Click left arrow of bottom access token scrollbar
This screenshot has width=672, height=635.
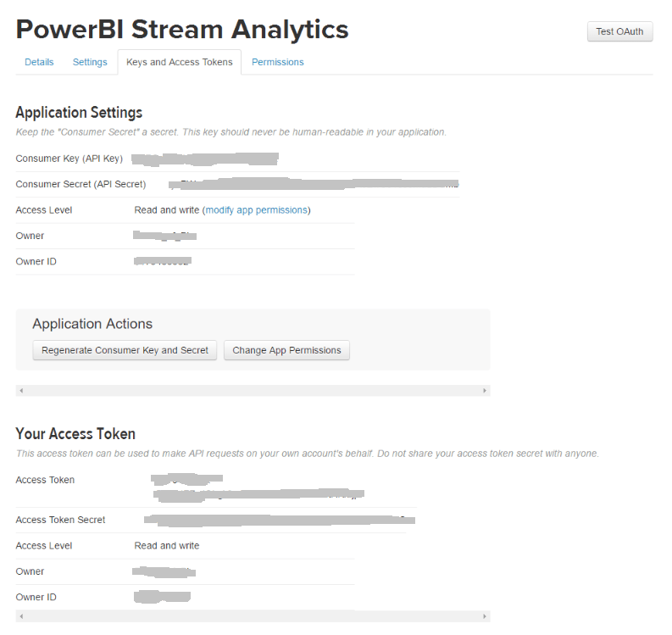click(21, 616)
